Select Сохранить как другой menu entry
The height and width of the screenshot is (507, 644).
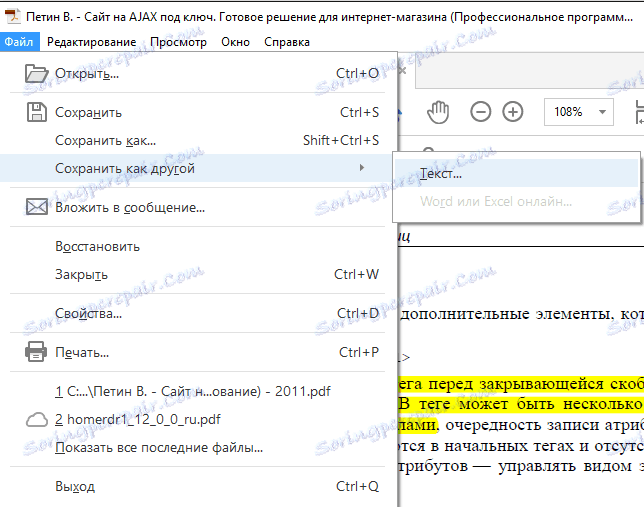click(x=199, y=168)
